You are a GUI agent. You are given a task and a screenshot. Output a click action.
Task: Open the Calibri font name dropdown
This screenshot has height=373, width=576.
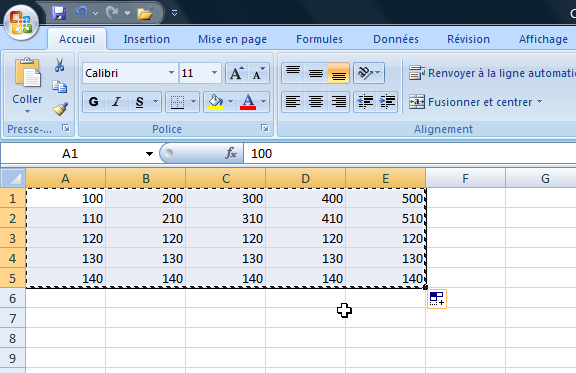click(171, 73)
